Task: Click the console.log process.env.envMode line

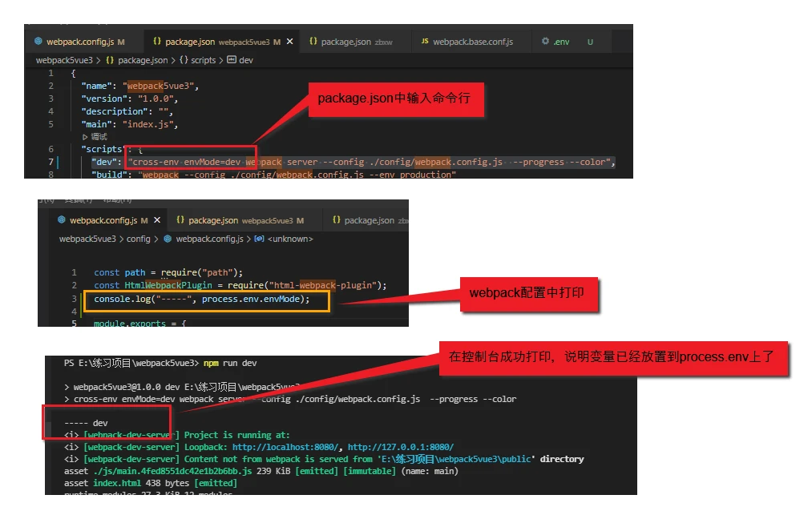Action: [x=202, y=299]
